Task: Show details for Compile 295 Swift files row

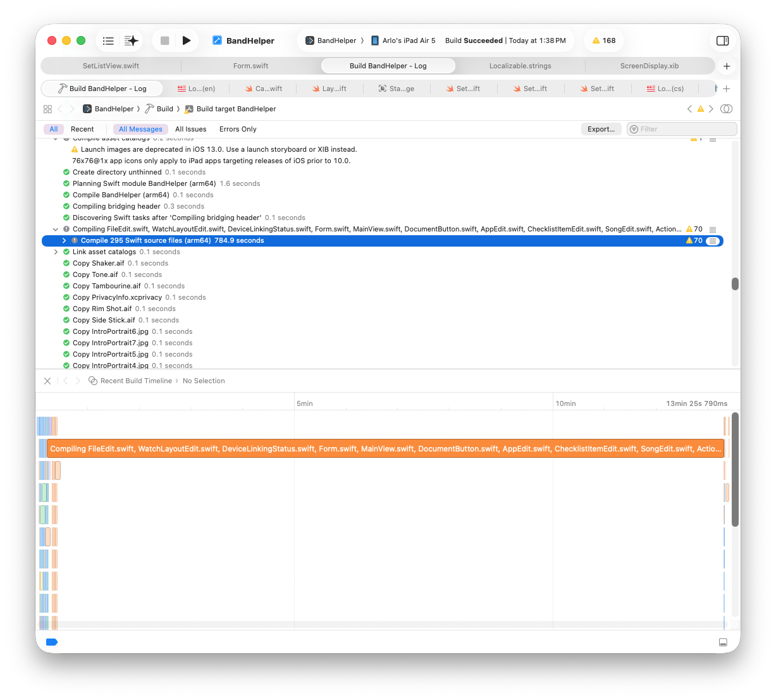Action: (x=713, y=241)
